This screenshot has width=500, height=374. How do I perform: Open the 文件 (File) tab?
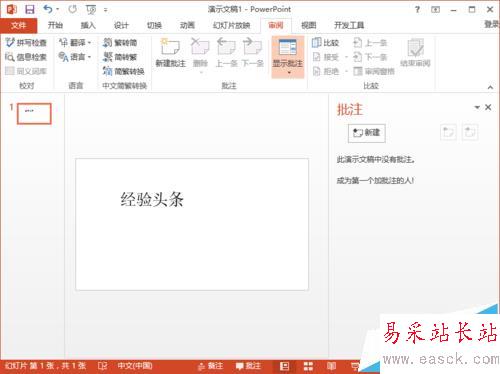coord(19,25)
